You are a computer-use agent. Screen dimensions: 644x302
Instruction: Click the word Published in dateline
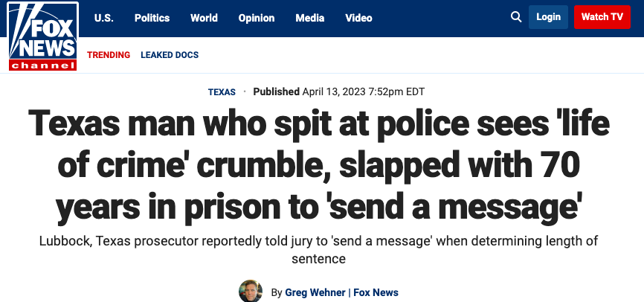coord(276,91)
